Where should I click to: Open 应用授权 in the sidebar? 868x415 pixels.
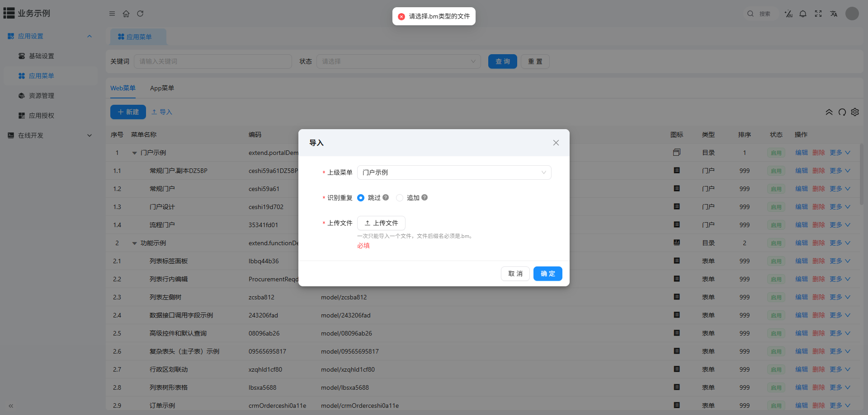(51, 116)
